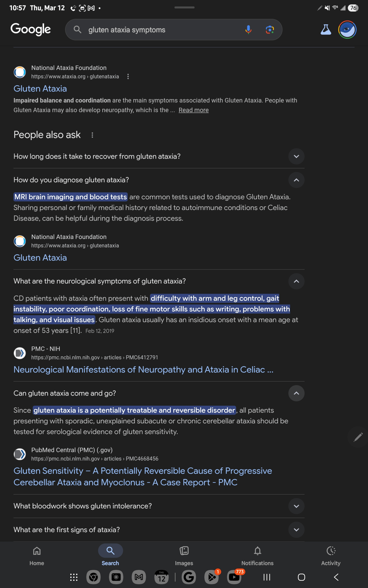Open Gmail from the taskbar
The width and height of the screenshot is (368, 588).
coord(139,577)
